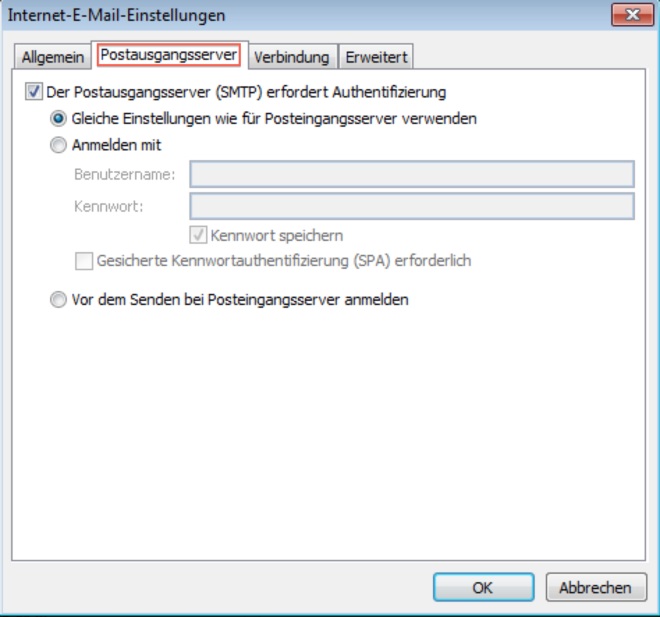Click the resize grip in dialog corner
Image resolution: width=660 pixels, height=617 pixels.
651,609
